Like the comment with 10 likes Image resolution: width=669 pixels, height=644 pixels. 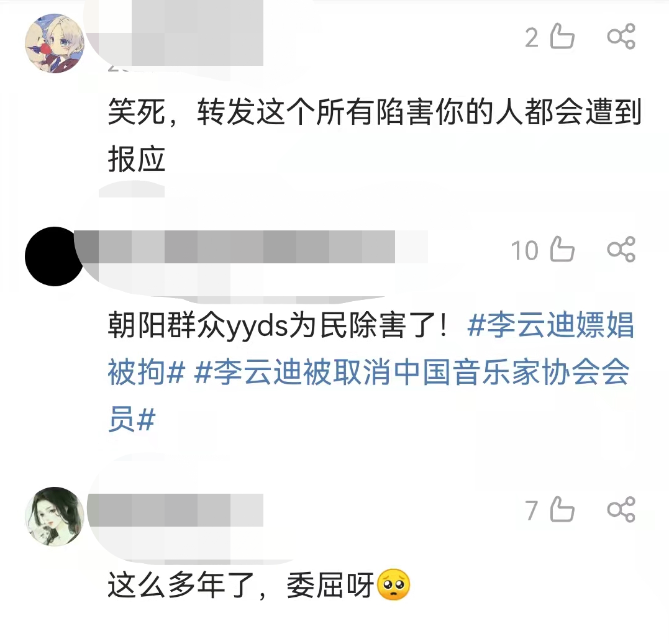pyautogui.click(x=562, y=249)
